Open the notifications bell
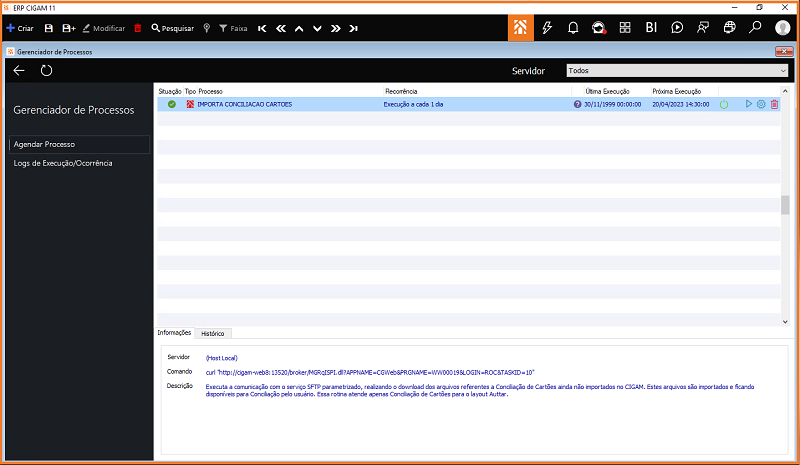This screenshot has height=465, width=800. [573, 28]
